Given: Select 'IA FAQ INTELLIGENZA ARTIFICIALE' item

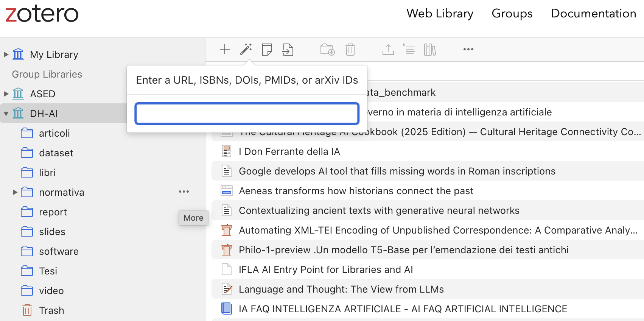Looking at the screenshot, I should point(428,309).
